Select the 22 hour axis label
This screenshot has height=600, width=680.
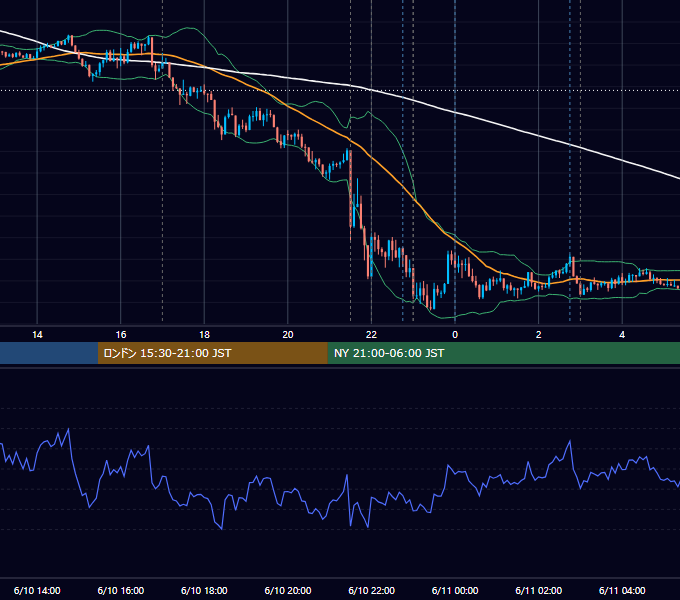pyautogui.click(x=371, y=335)
